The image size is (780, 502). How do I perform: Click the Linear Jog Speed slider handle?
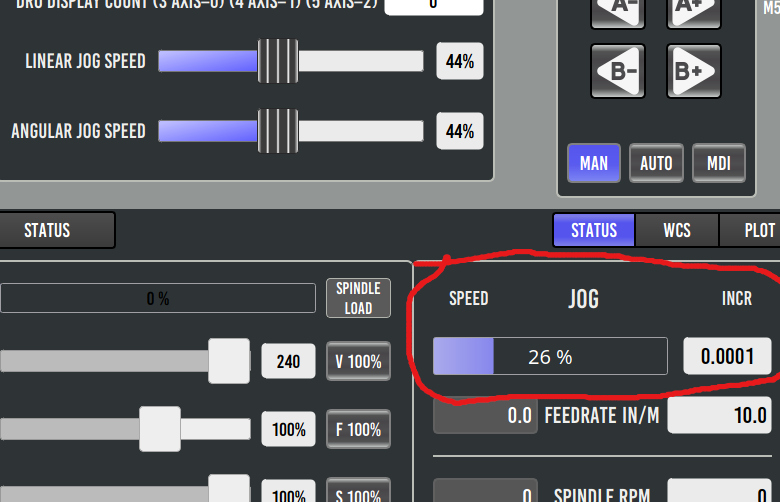point(278,61)
